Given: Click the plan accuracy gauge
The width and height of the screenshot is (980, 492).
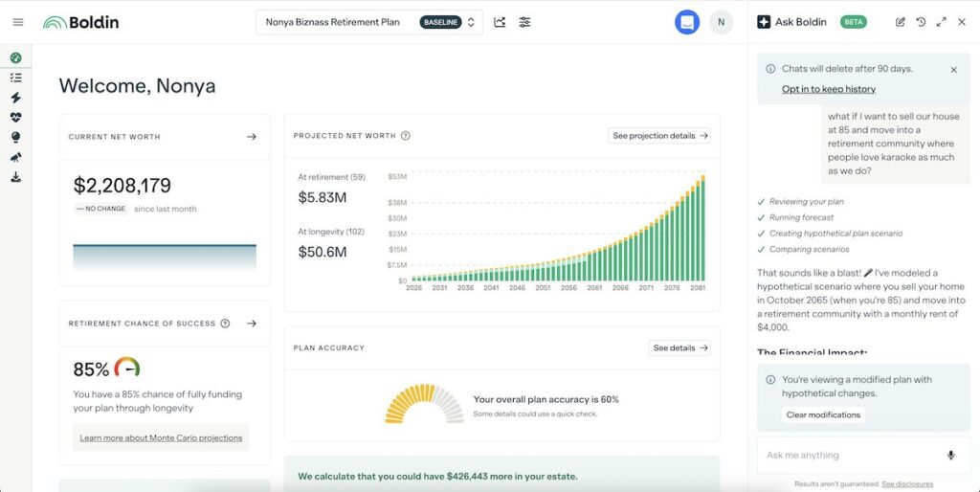Looking at the screenshot, I should [424, 404].
